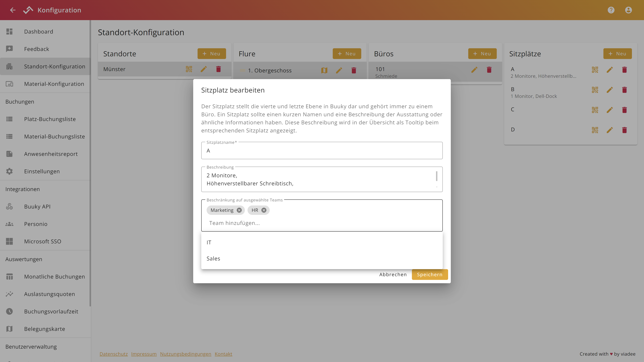Open the Impressum footer link
Screen dimensions: 644x362
tap(144, 354)
